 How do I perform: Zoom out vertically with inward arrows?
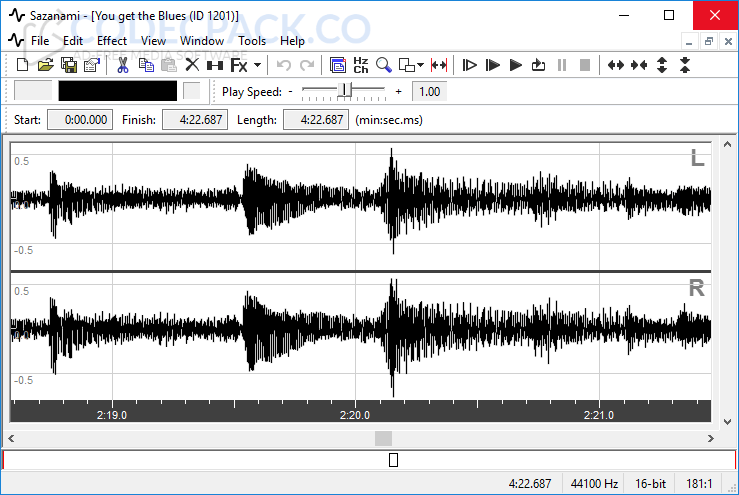point(685,65)
